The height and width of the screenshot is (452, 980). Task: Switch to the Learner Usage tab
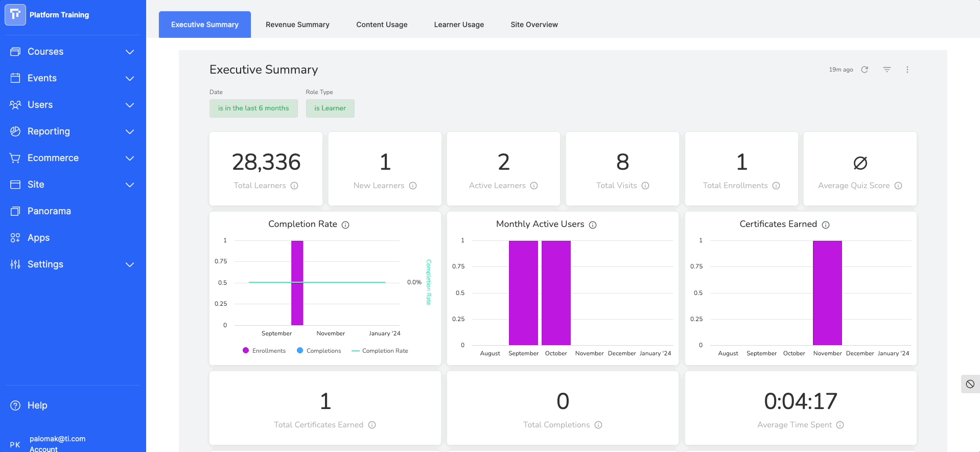pos(459,25)
